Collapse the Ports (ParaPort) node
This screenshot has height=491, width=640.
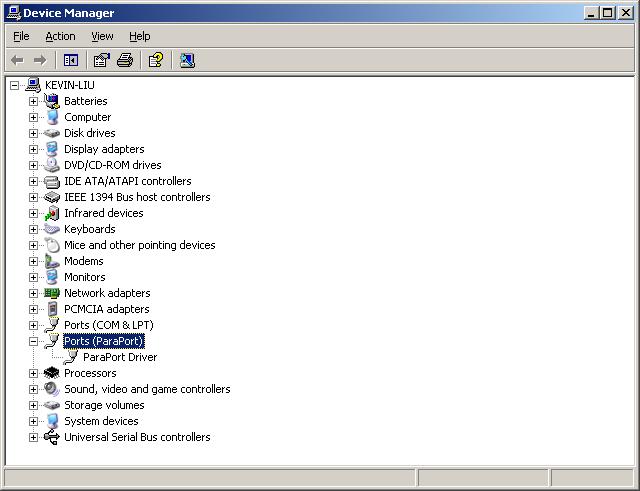(33, 342)
